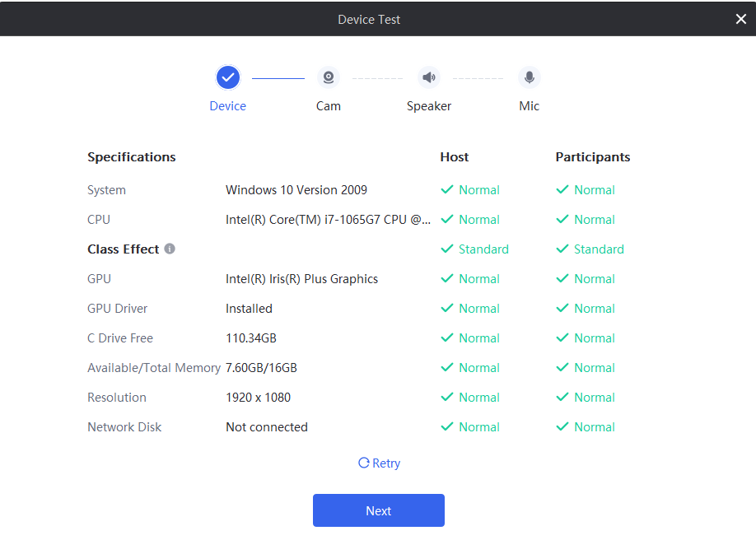Click the Participants Standard status text
This screenshot has height=540, width=756.
pyautogui.click(x=599, y=249)
